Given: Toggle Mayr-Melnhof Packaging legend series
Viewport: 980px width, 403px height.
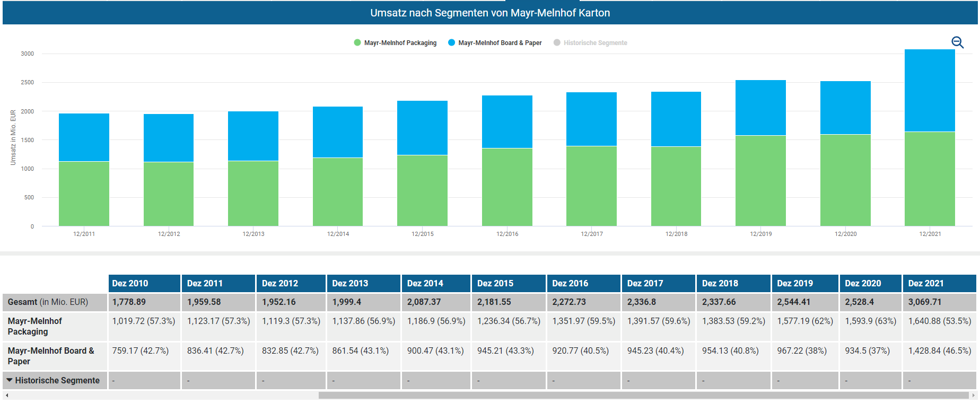Looking at the screenshot, I should 400,43.
